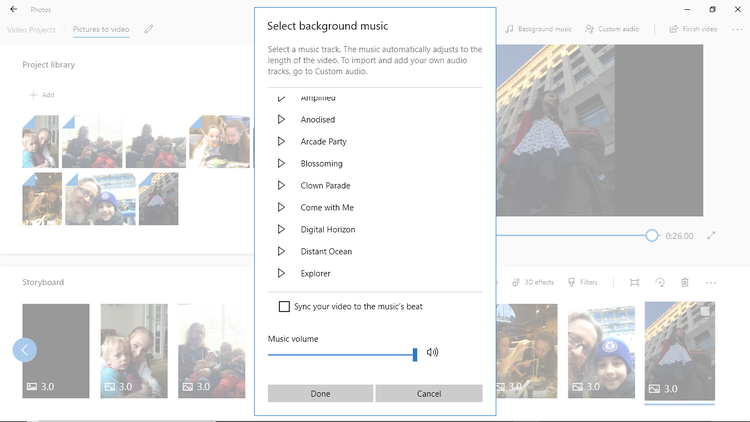Preview the Distant Ocean track
Viewport: 750px width, 422px height.
281,252
